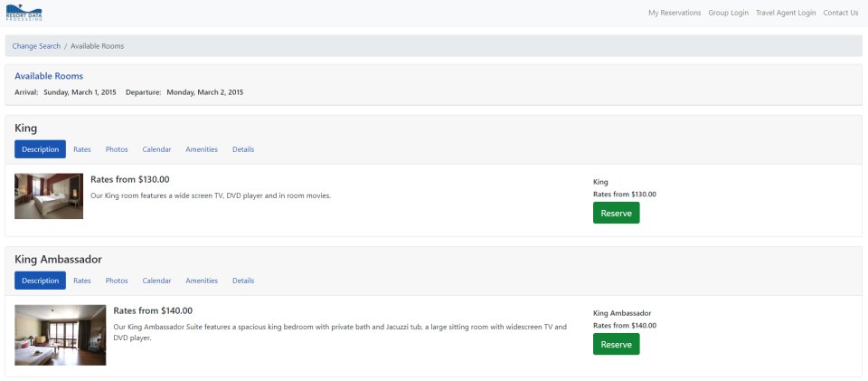Open King Ambassador Calendar tab
This screenshot has height=381, width=868.
point(156,281)
